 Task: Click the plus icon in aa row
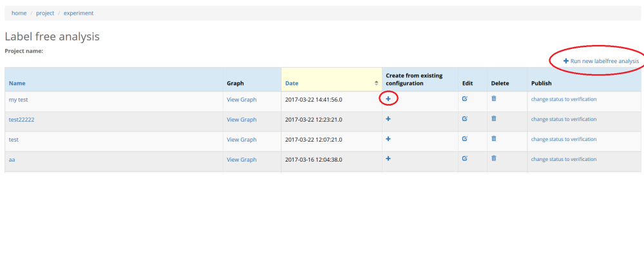[388, 158]
